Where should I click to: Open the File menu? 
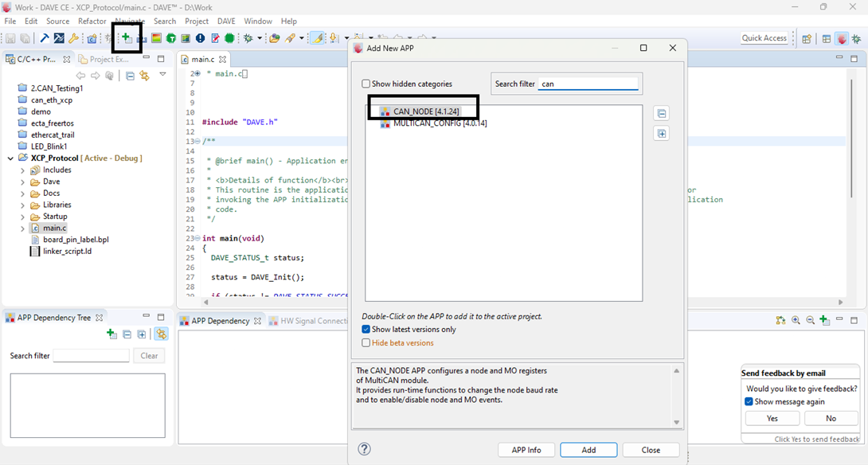tap(10, 21)
